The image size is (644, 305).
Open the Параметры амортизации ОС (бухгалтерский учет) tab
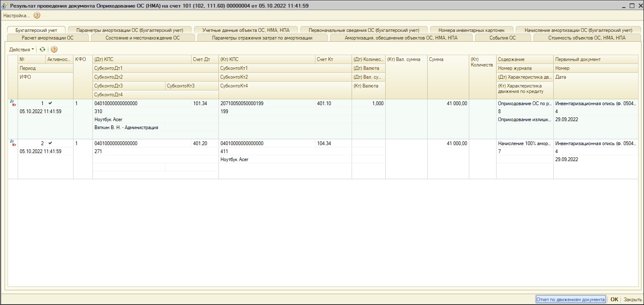pyautogui.click(x=130, y=30)
